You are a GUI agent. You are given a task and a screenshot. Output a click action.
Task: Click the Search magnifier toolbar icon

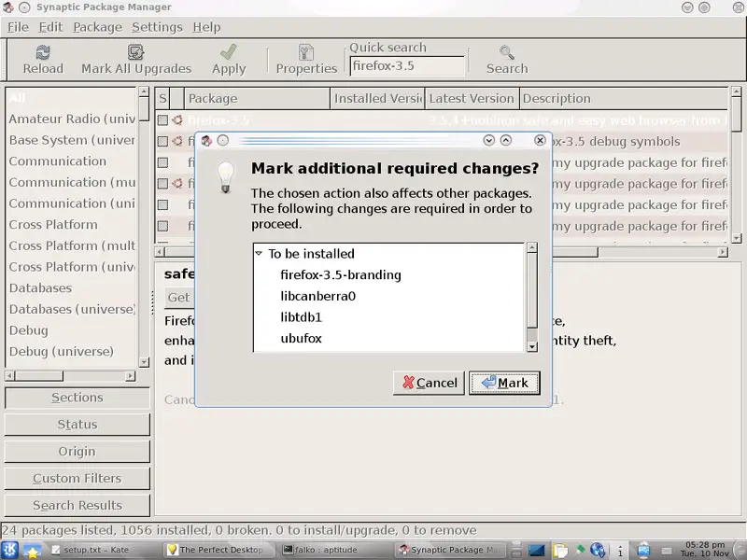tap(506, 52)
